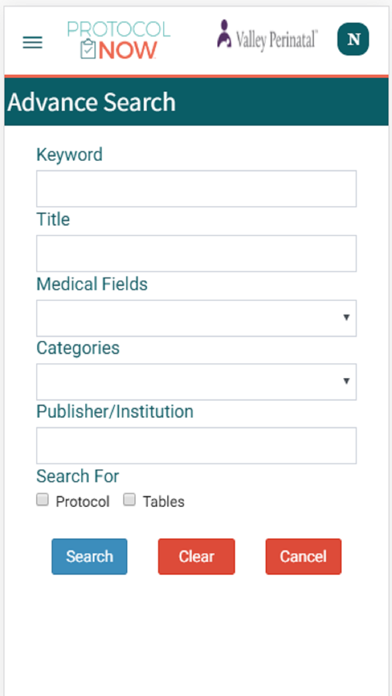Open the N user profile avatar
392x696 pixels.
tap(353, 39)
